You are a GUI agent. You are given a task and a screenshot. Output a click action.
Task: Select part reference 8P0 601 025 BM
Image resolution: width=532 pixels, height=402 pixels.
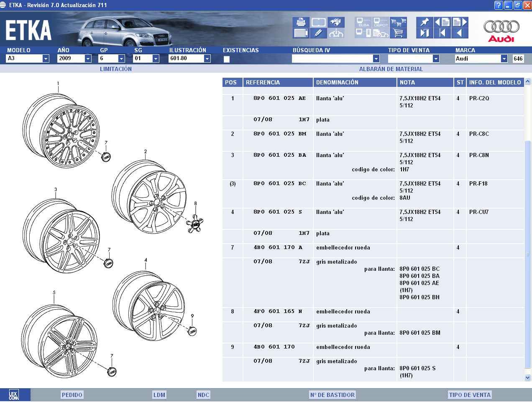coord(280,134)
